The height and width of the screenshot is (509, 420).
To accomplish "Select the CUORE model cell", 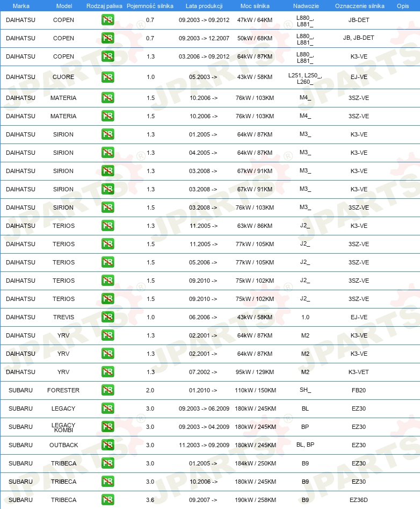I will click(63, 77).
